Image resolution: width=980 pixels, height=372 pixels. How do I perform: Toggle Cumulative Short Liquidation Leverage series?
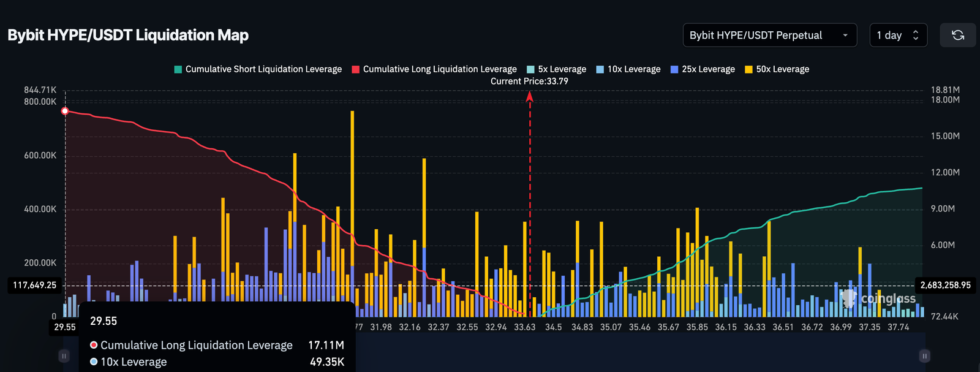coord(258,69)
